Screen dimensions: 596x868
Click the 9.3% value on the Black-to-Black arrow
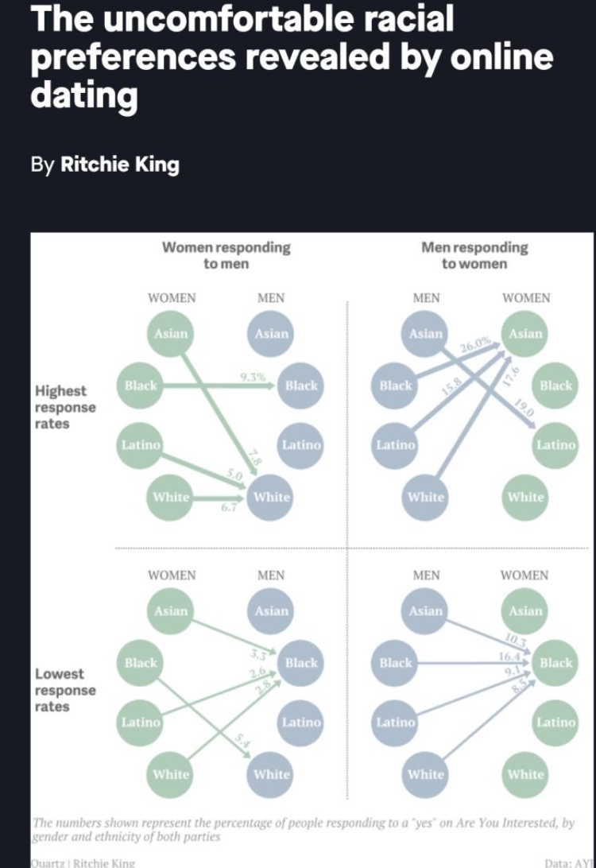pyautogui.click(x=253, y=378)
